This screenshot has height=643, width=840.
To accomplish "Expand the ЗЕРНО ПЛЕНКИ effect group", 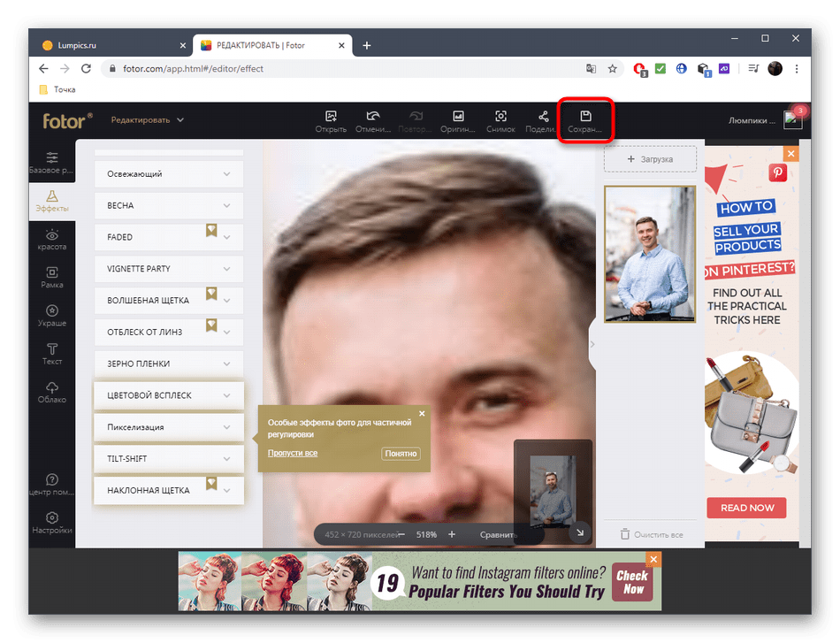I will tap(169, 364).
